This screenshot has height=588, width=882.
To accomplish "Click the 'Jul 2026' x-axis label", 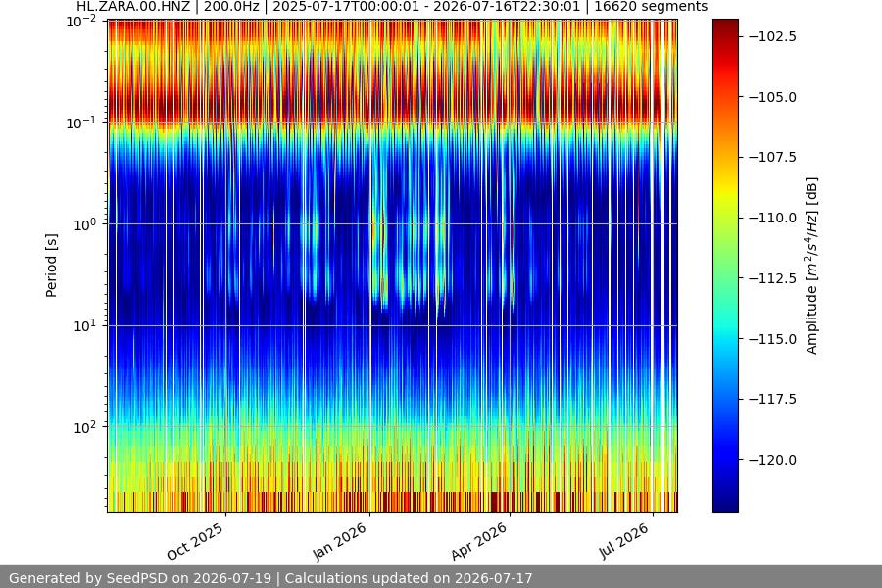I will (x=624, y=541).
